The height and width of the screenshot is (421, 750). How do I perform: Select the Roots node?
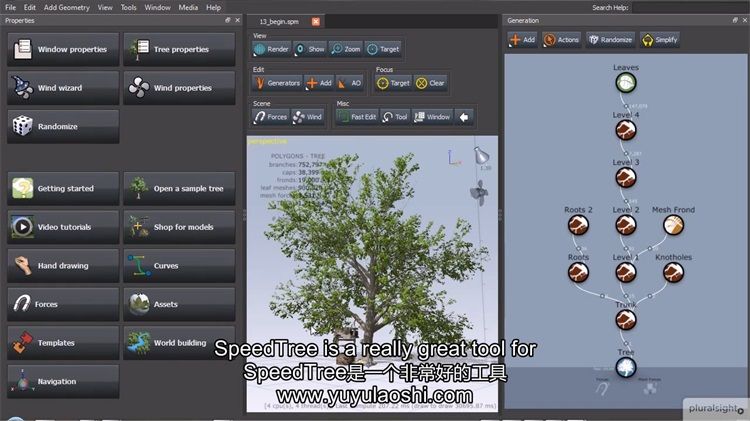[578, 272]
